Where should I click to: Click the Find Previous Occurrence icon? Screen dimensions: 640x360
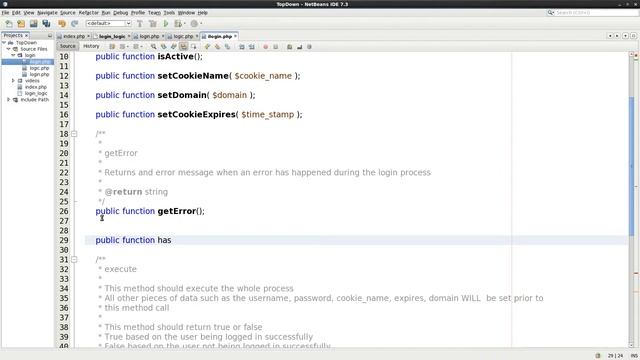(x=164, y=47)
